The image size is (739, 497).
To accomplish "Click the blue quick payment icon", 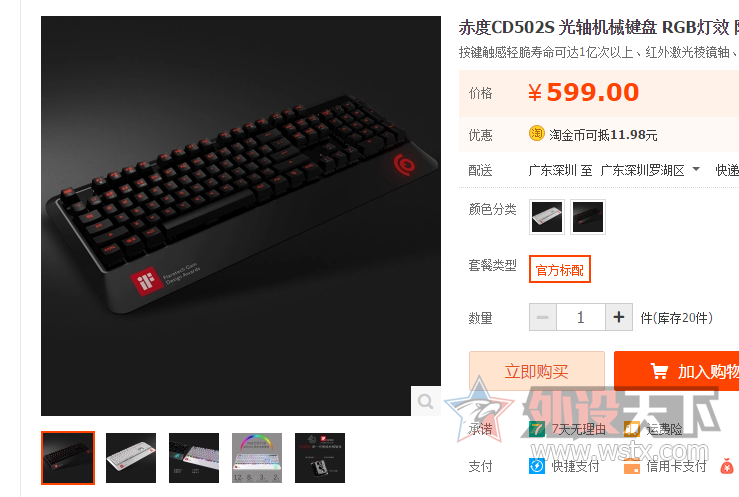I will (537, 466).
